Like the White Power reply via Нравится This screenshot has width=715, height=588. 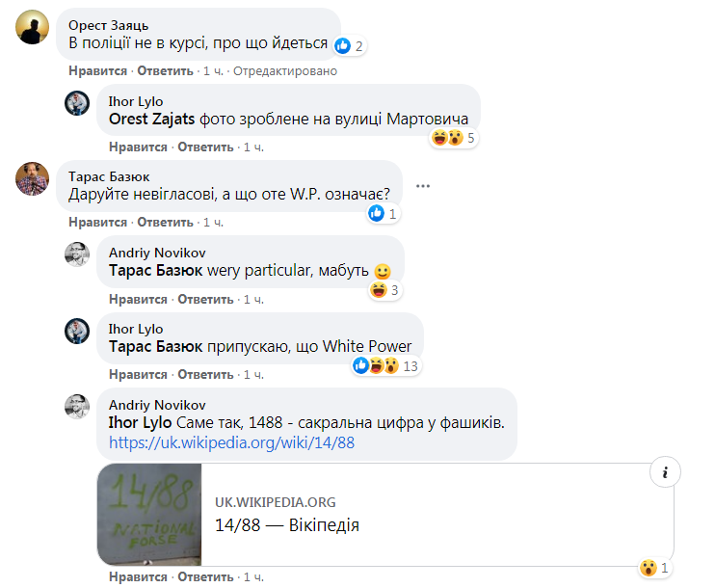tap(138, 374)
